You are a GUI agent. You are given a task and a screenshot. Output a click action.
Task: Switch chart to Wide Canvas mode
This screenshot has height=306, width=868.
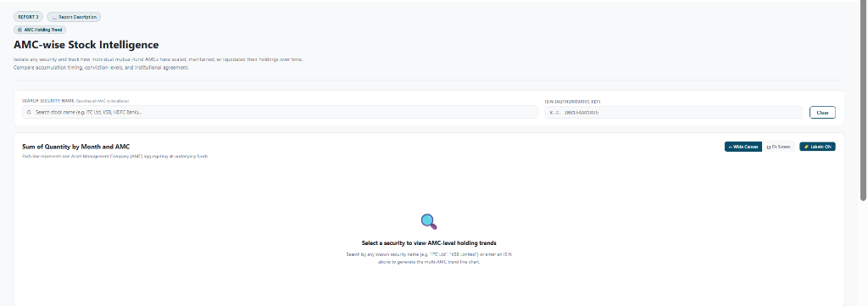743,147
